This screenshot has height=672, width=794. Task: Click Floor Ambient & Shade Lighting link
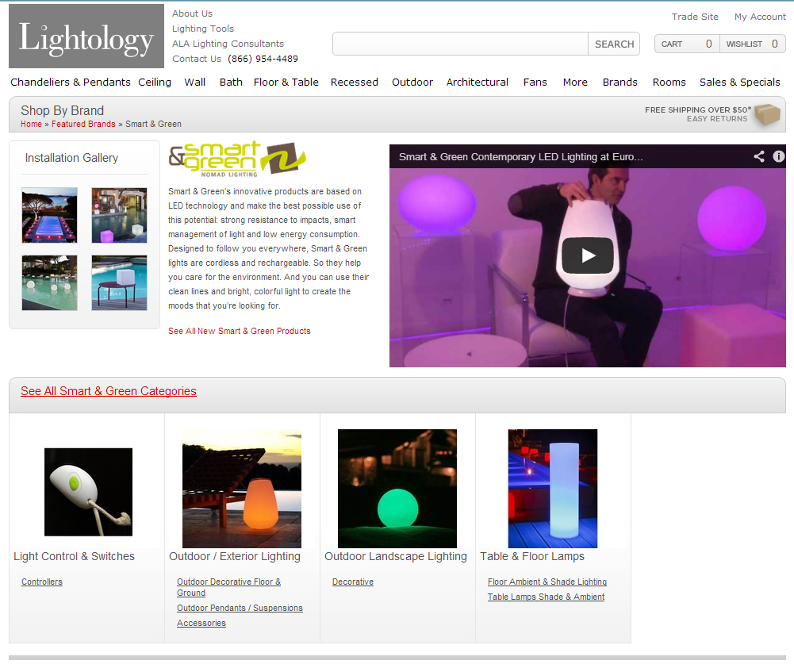point(547,582)
